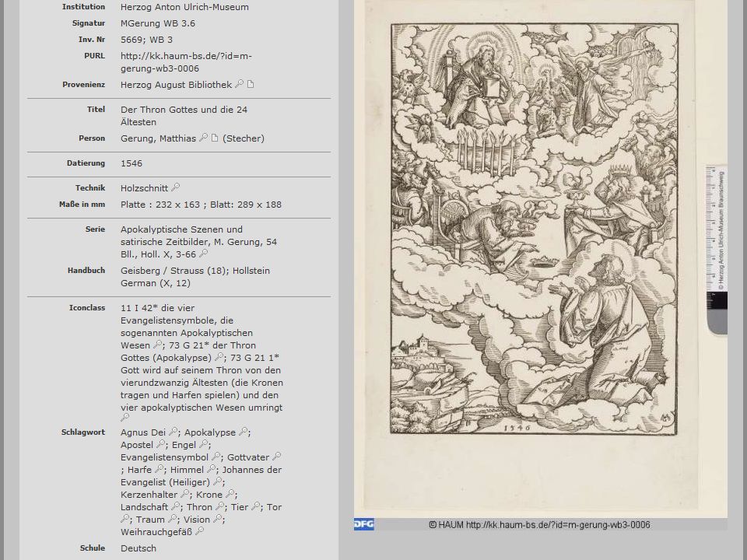
Task: Click the Maße in mm label
Action: (82, 204)
